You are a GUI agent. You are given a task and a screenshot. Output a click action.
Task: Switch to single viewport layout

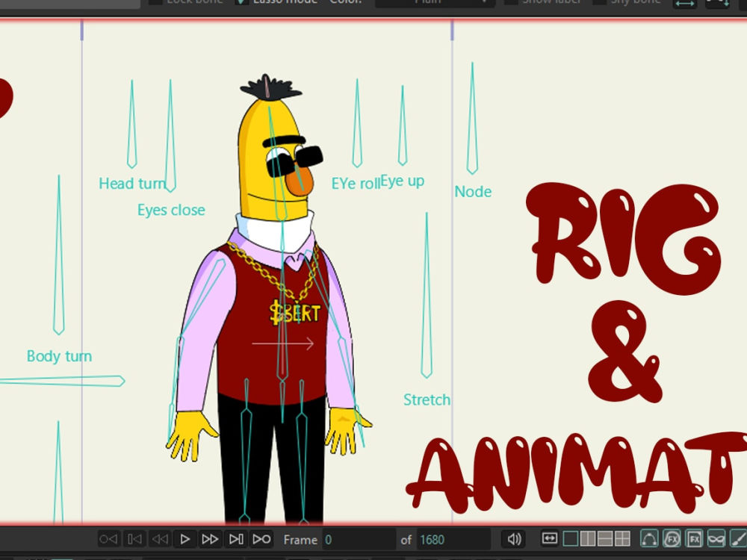coord(570,538)
